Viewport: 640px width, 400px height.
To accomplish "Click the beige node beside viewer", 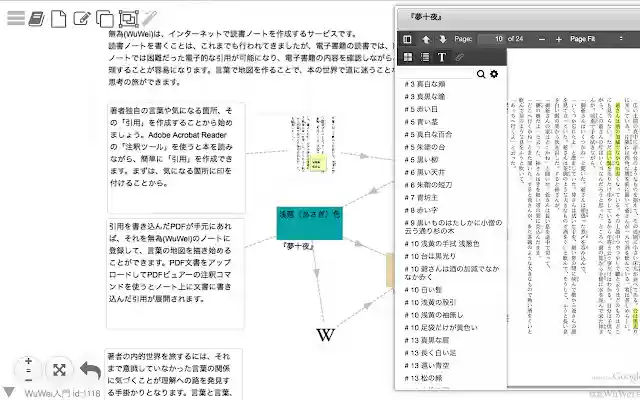I will (x=391, y=270).
